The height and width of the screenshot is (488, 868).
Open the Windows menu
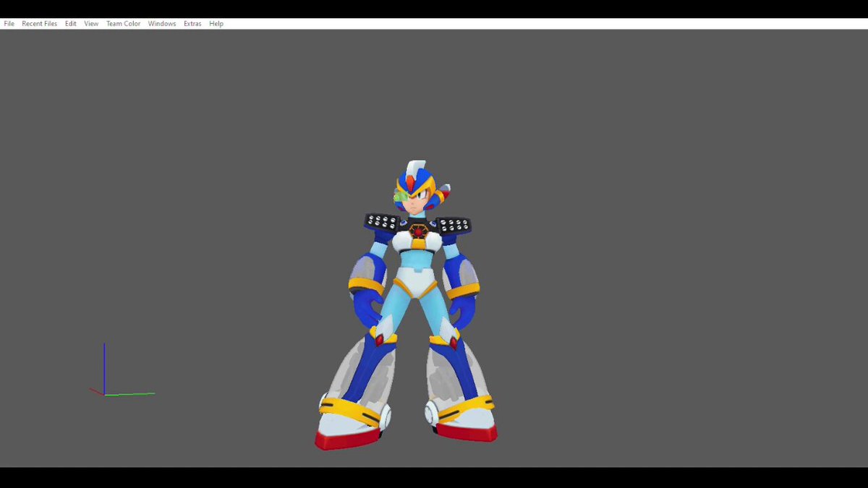(162, 24)
